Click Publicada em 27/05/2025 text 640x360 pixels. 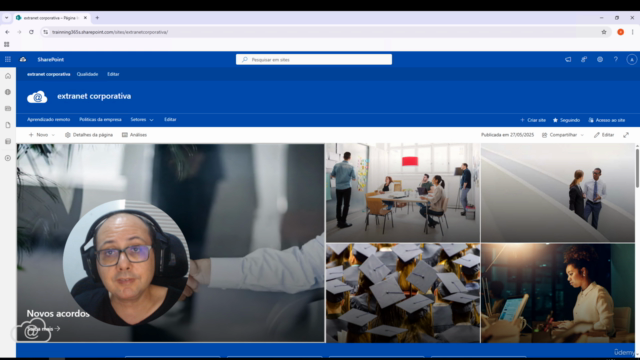[507, 135]
